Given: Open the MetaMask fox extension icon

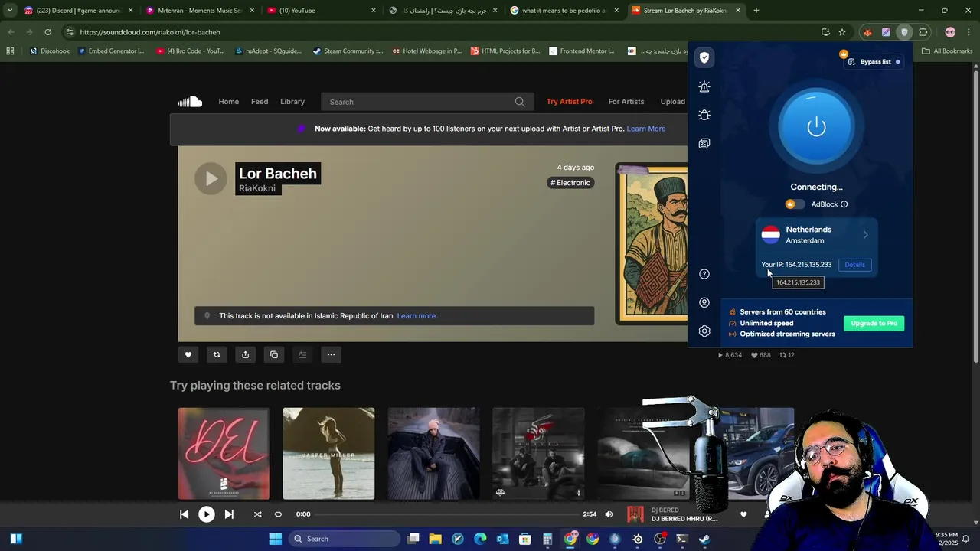Looking at the screenshot, I should click(x=867, y=32).
